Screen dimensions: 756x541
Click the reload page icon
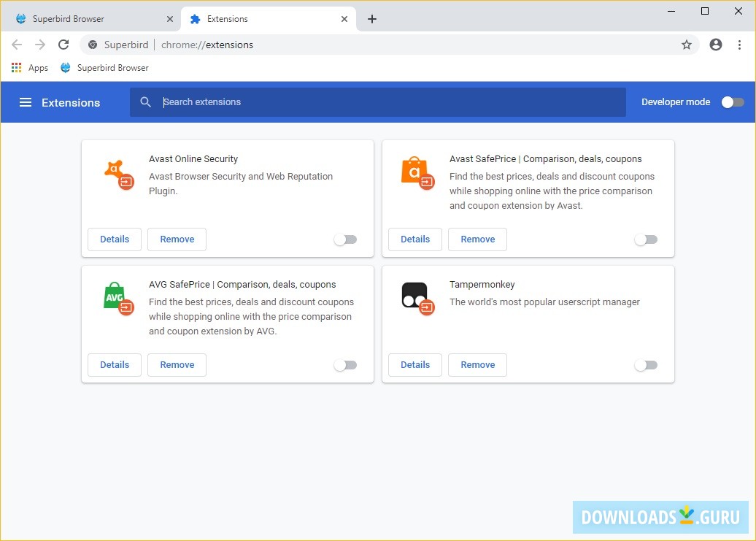tap(63, 45)
